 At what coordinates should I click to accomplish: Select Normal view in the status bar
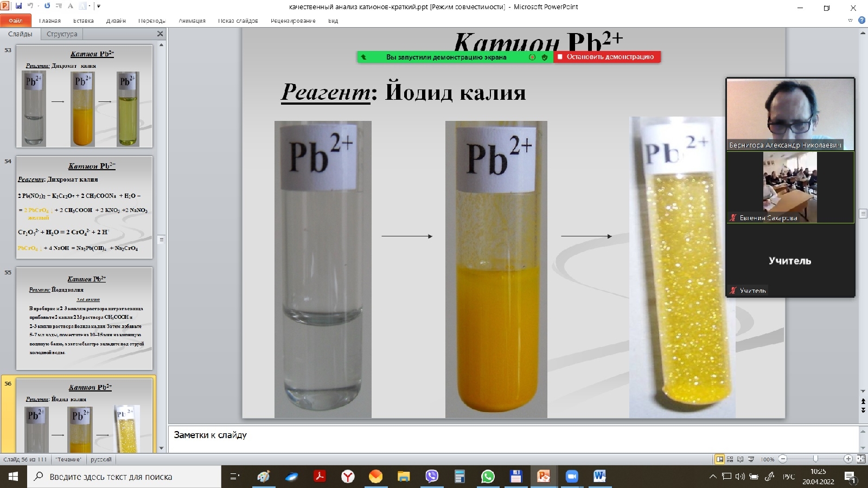[719, 459]
